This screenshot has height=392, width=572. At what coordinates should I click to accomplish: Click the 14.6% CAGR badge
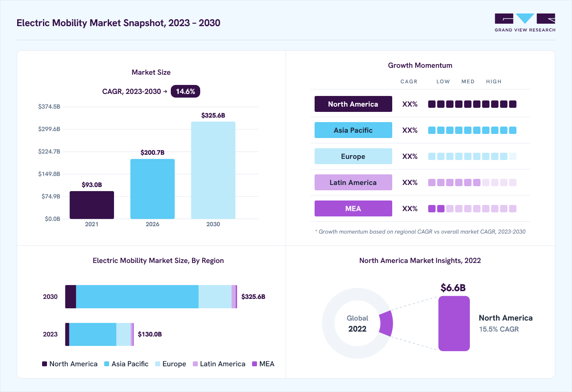click(x=185, y=91)
